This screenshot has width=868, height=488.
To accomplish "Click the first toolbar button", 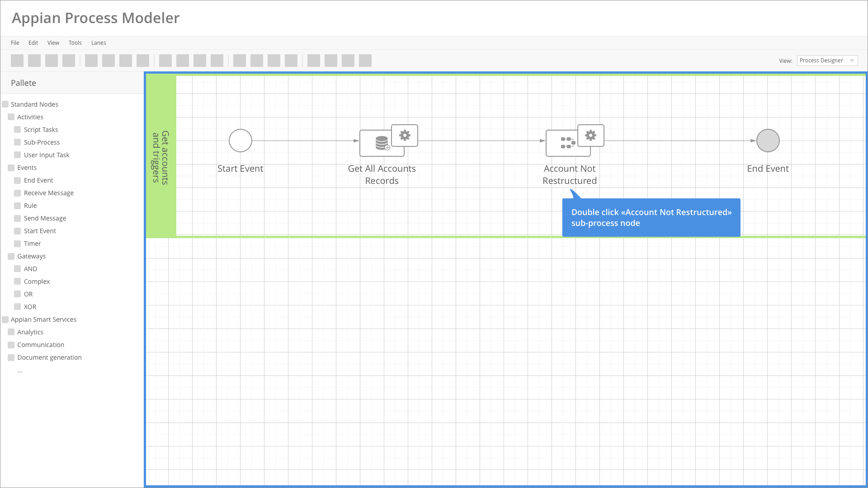I will [x=17, y=61].
